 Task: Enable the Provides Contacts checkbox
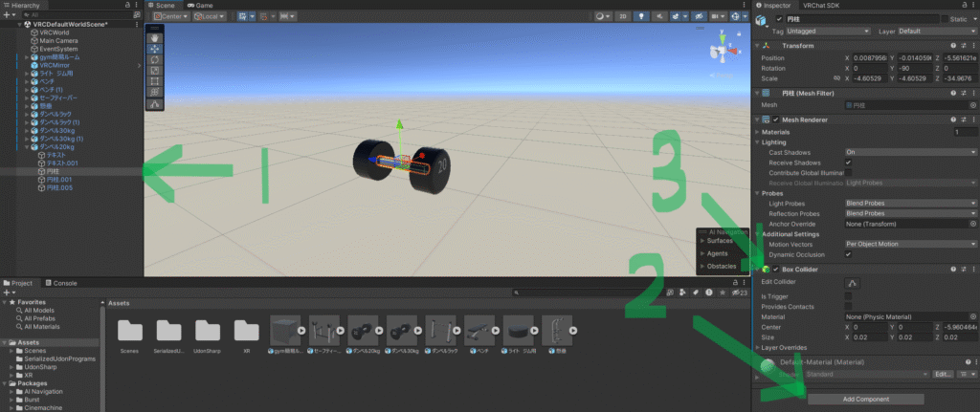[x=848, y=307]
